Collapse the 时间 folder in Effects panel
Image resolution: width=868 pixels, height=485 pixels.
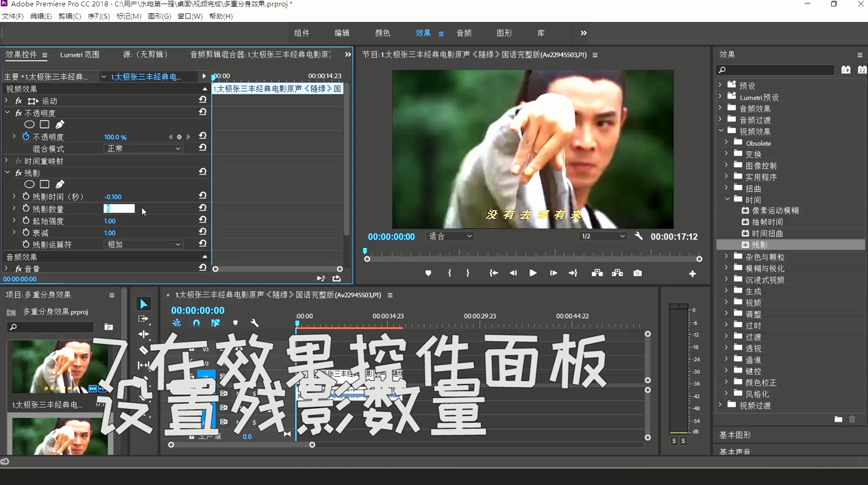pos(728,199)
